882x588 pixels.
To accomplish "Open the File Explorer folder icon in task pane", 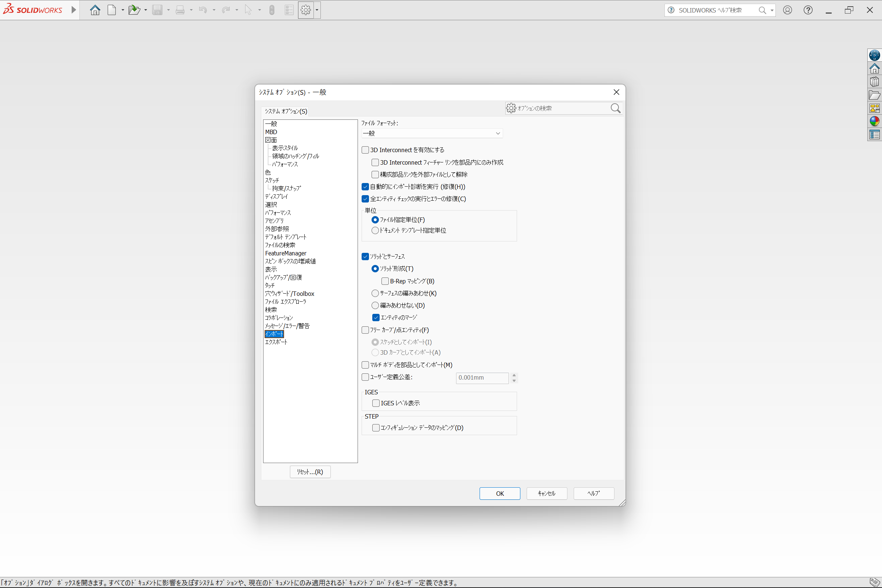I will [x=875, y=95].
